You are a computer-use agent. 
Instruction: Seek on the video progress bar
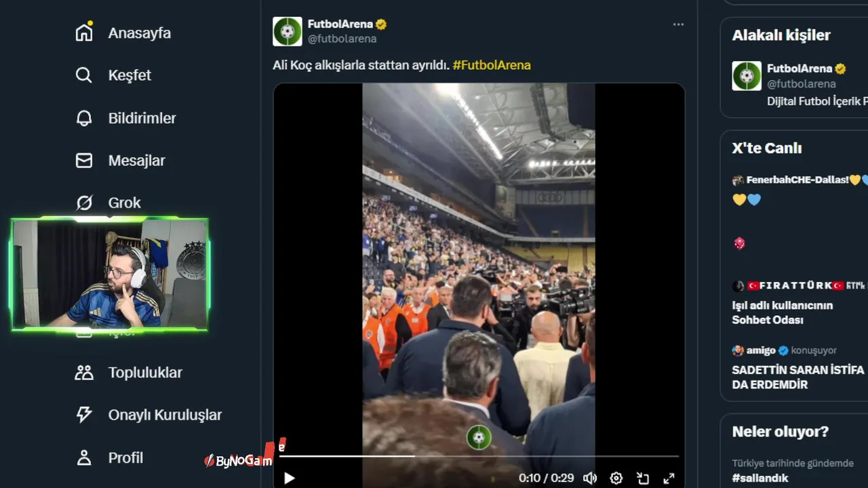488,456
